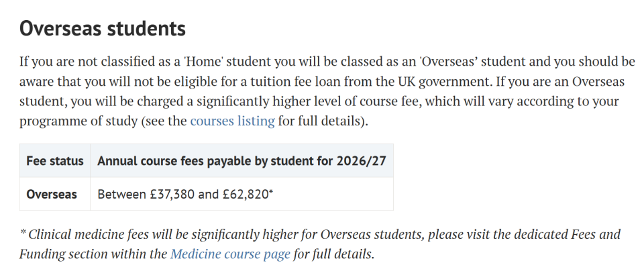Click the "Overseas students" heading
Image resolution: width=644 pixels, height=271 pixels.
click(x=102, y=29)
